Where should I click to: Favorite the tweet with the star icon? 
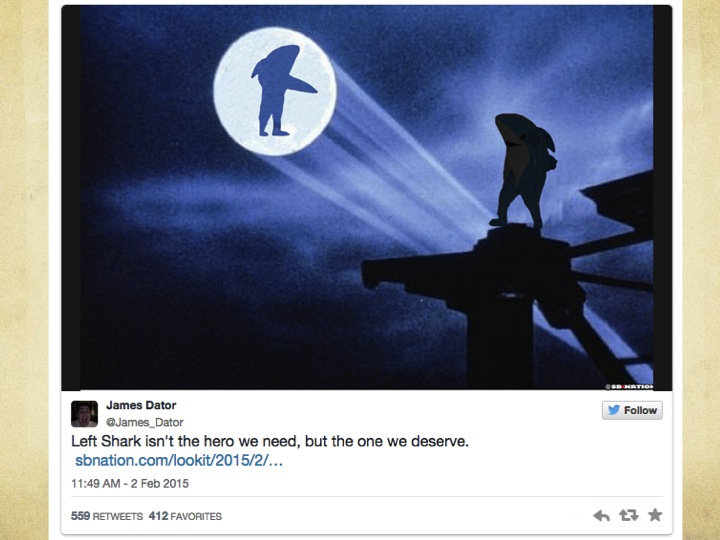[655, 515]
